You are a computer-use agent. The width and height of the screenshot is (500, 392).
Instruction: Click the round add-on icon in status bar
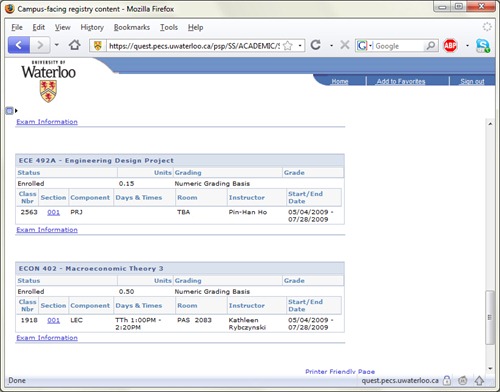463,380
